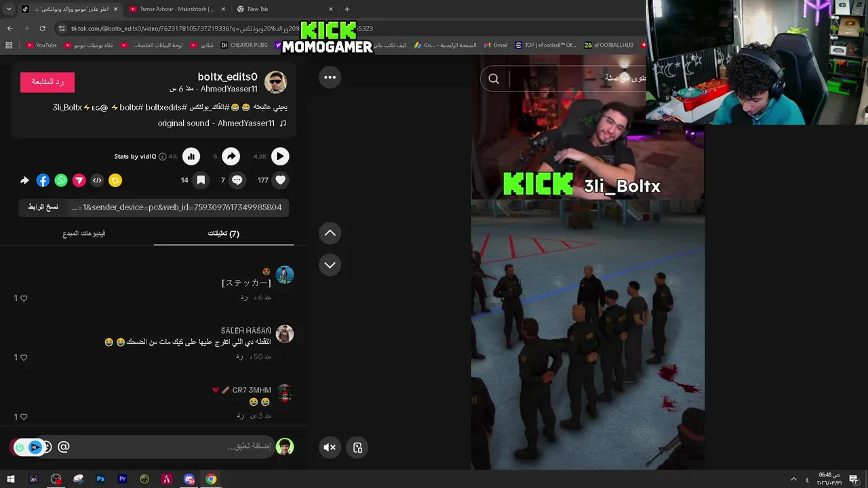This screenshot has height=488, width=868.
Task: Like CR7 3MHM's comment with its heart
Action: [24, 417]
